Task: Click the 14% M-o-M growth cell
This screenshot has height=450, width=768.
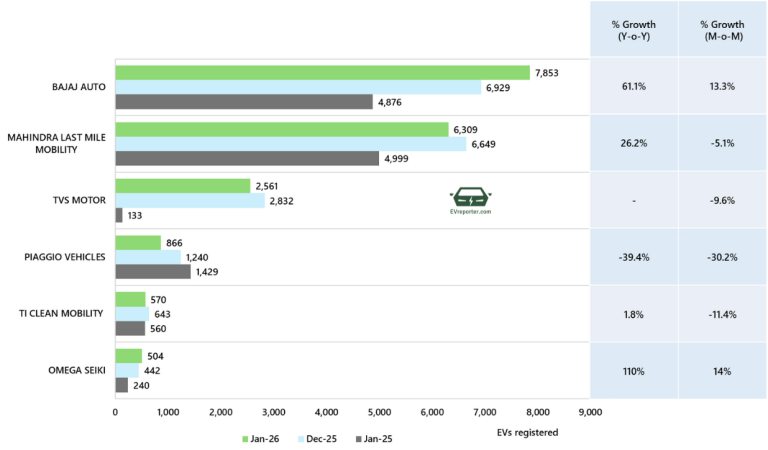Action: pos(722,371)
